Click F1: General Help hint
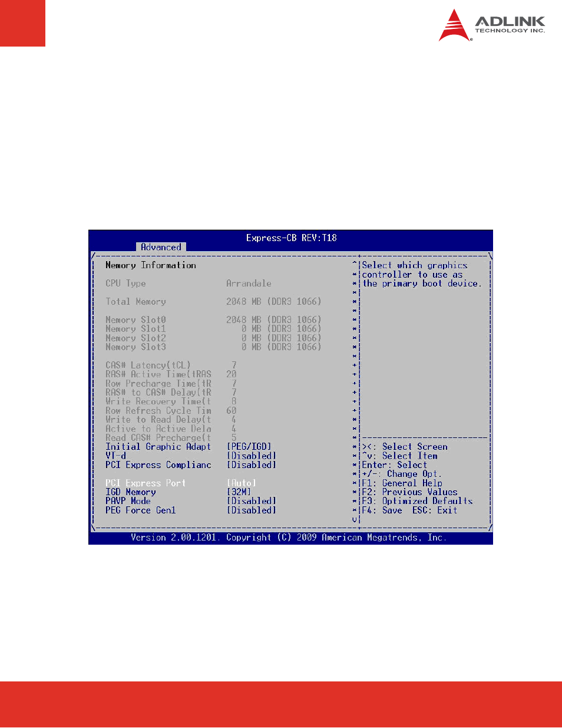 pos(402,483)
